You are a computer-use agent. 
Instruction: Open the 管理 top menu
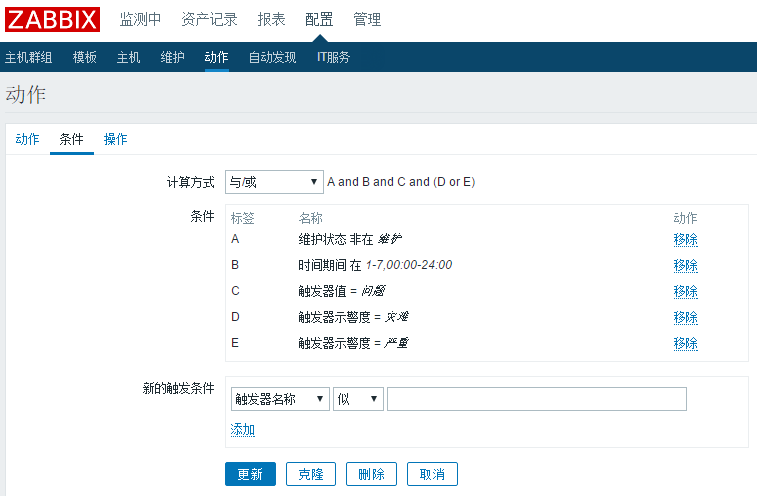(367, 20)
